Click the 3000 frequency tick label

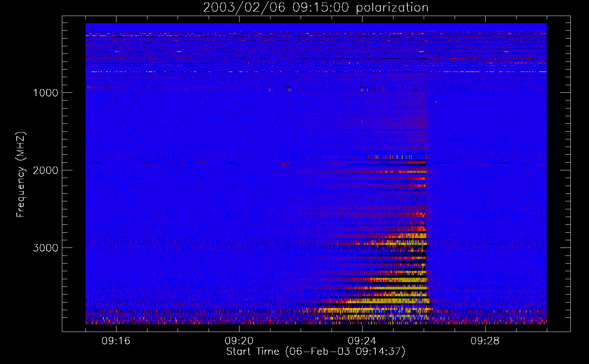(46, 248)
